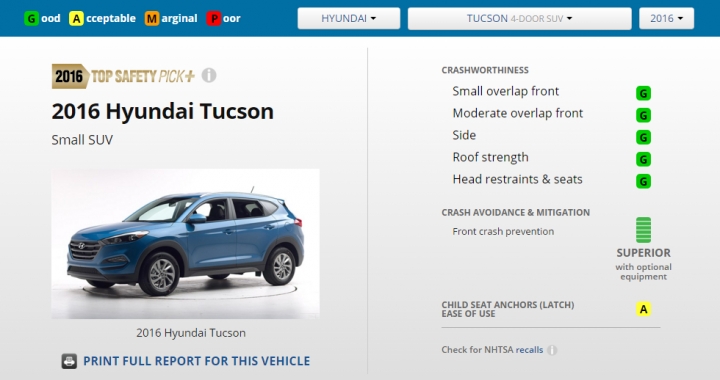Click the Good rating icon for Side

(643, 137)
